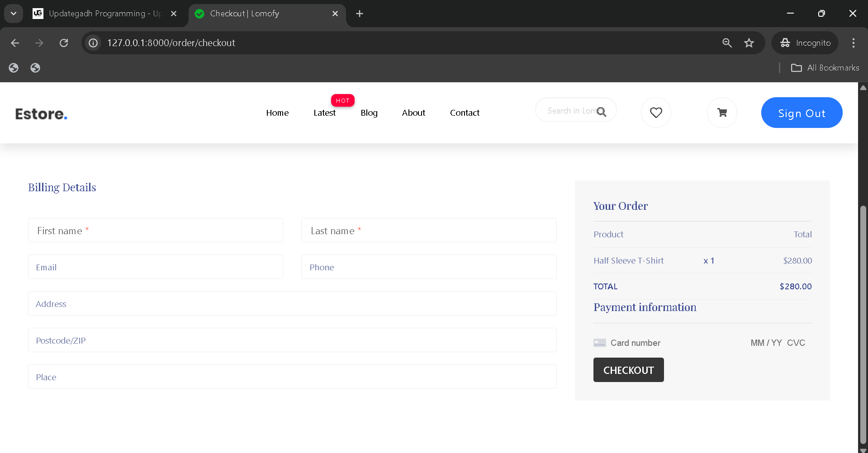This screenshot has width=868, height=453.
Task: Bookmark this page using the star icon
Action: [x=749, y=42]
